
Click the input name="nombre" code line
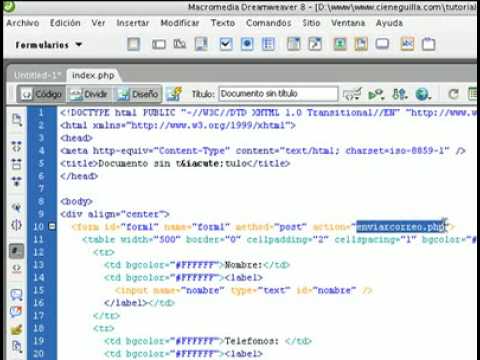click(x=243, y=290)
